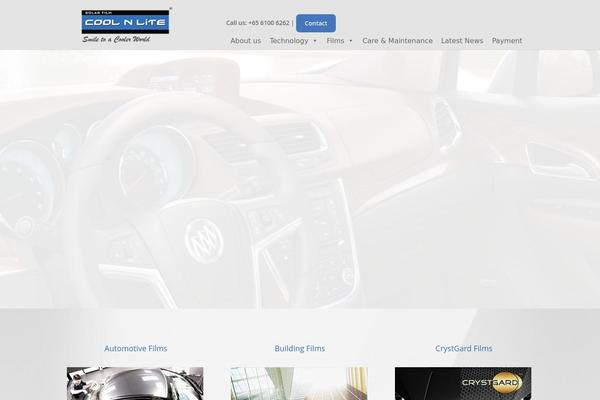Open the Building Films thumbnail image
600x400 pixels.
click(299, 384)
